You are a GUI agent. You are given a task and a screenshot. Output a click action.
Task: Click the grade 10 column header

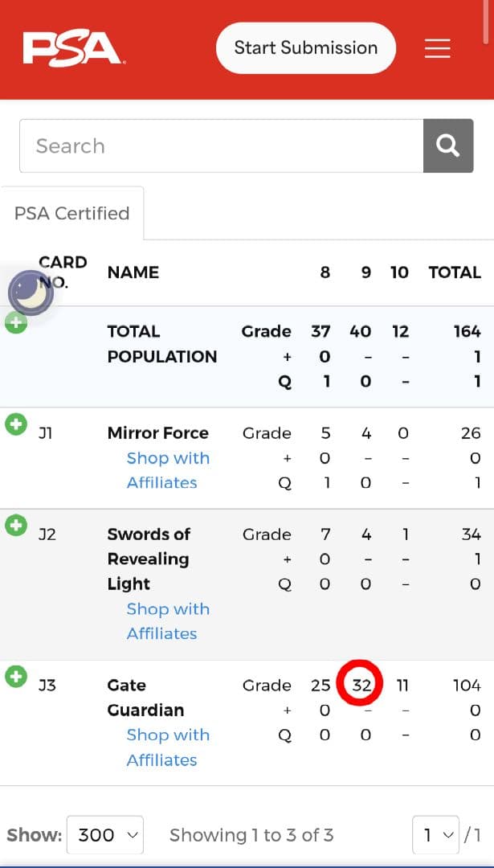click(399, 272)
